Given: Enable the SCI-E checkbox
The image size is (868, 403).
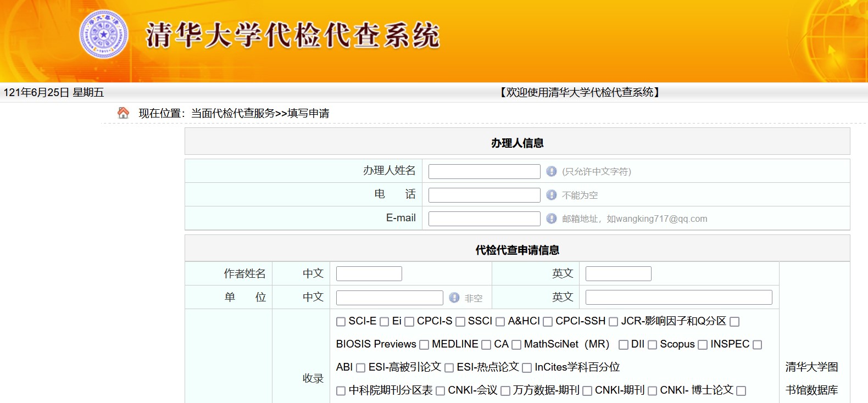Looking at the screenshot, I should pyautogui.click(x=341, y=322).
